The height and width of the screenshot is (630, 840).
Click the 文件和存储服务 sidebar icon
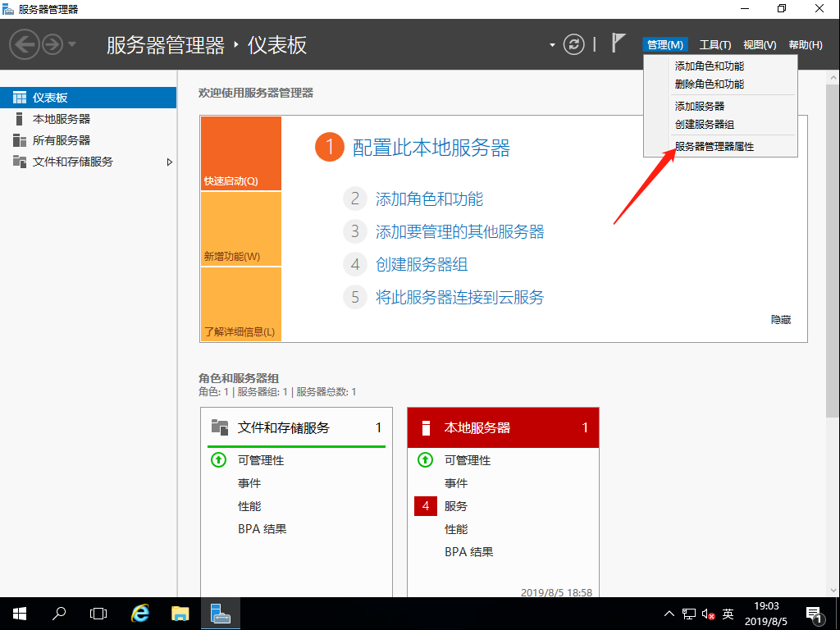(20, 162)
